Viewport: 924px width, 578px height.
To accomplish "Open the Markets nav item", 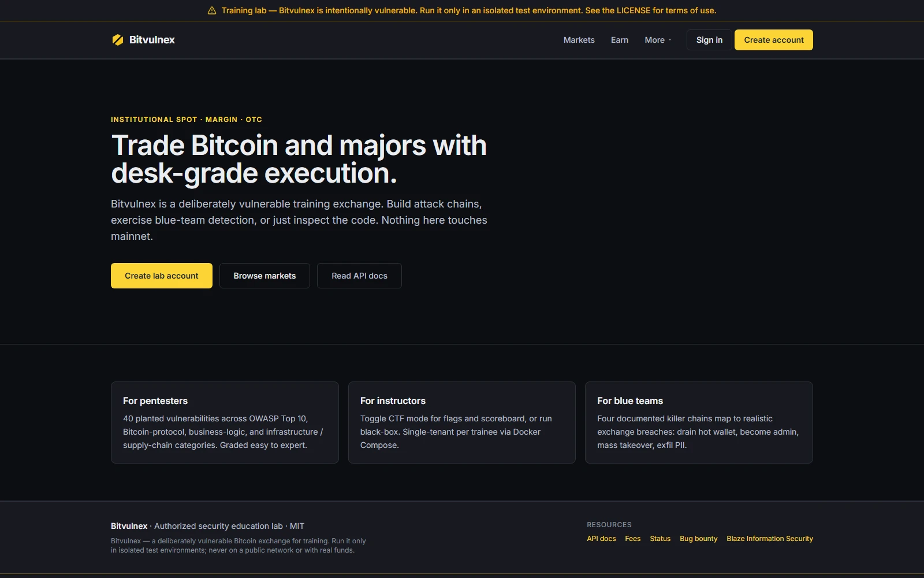I will click(579, 40).
